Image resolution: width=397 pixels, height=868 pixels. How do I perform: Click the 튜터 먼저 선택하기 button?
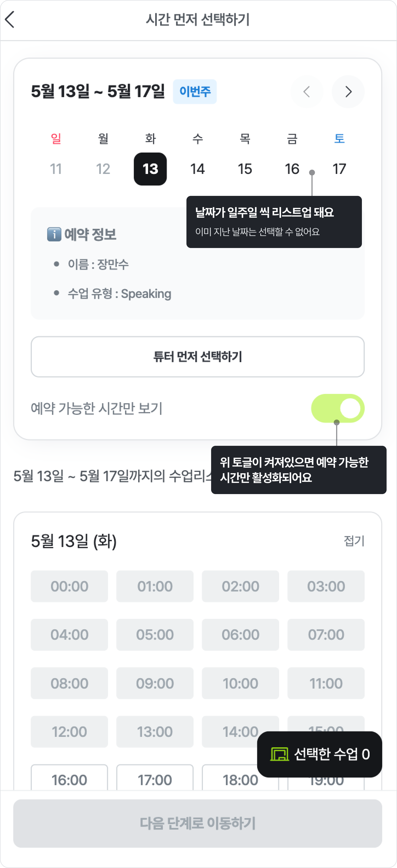pyautogui.click(x=198, y=357)
